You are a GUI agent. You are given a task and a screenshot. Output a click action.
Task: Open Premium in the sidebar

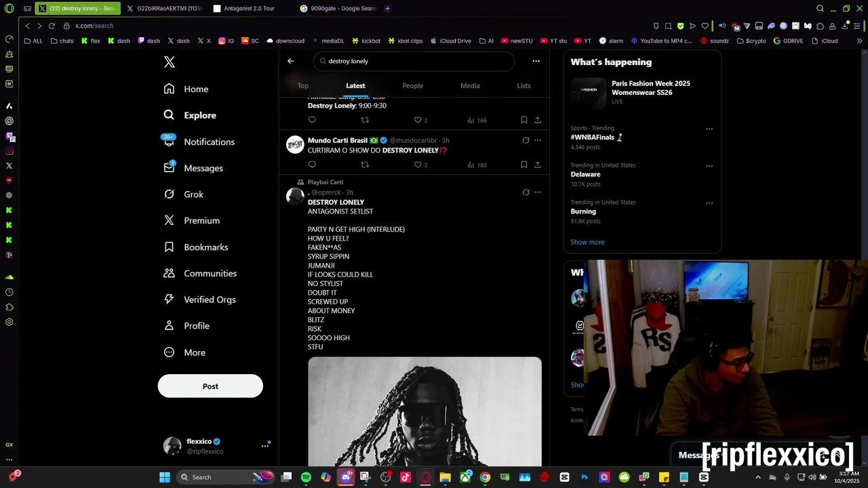click(191, 220)
